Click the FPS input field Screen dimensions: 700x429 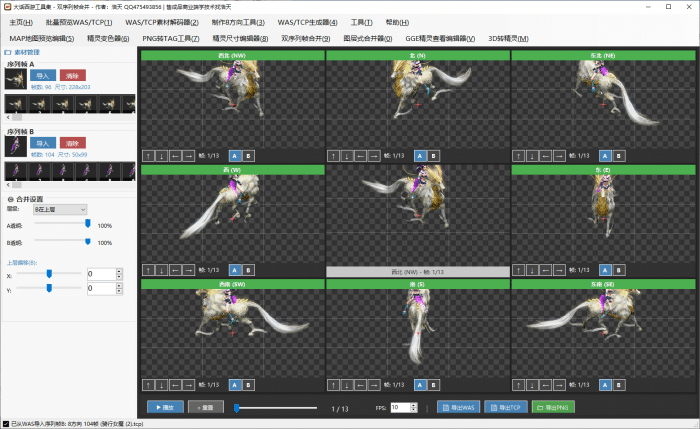pyautogui.click(x=400, y=408)
